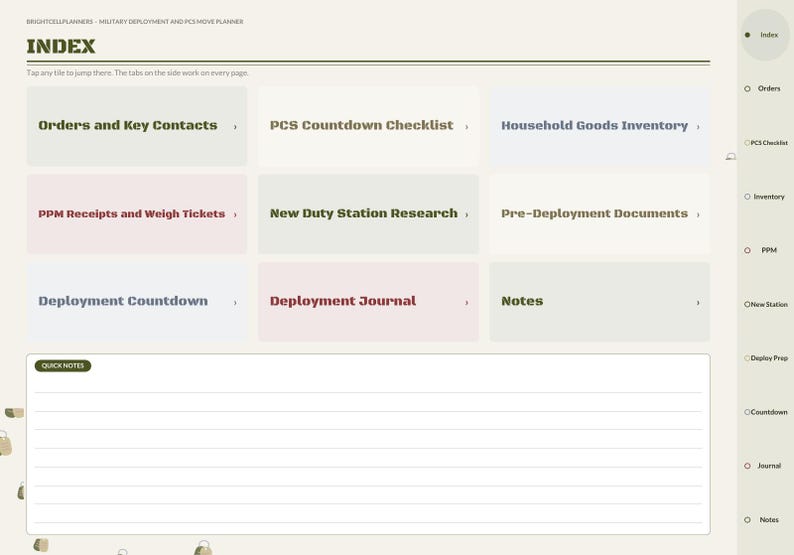Click the chevron on Orders and Key Contacts
This screenshot has width=794, height=555.
pos(235,127)
